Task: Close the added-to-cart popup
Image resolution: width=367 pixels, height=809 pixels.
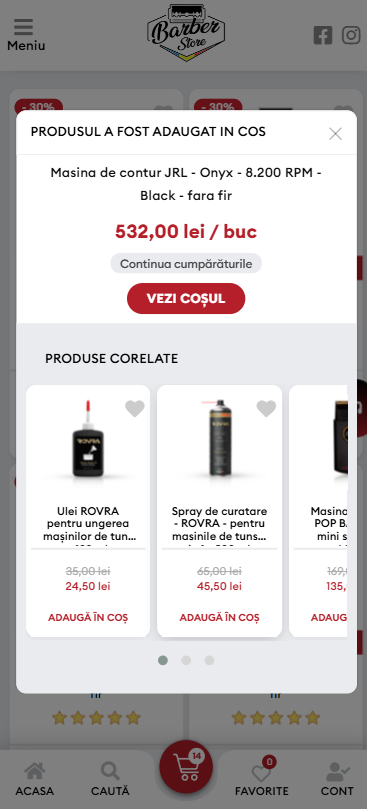Action: 336,134
